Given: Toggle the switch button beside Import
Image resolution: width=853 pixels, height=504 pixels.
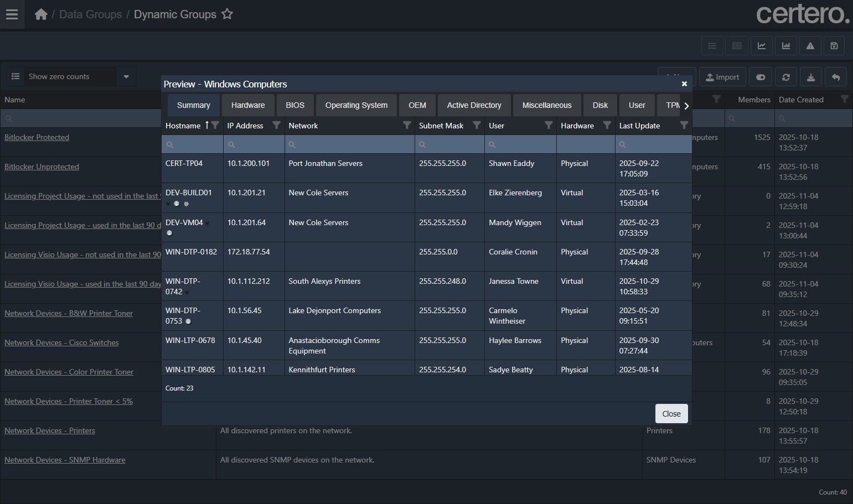Looking at the screenshot, I should click(x=761, y=77).
